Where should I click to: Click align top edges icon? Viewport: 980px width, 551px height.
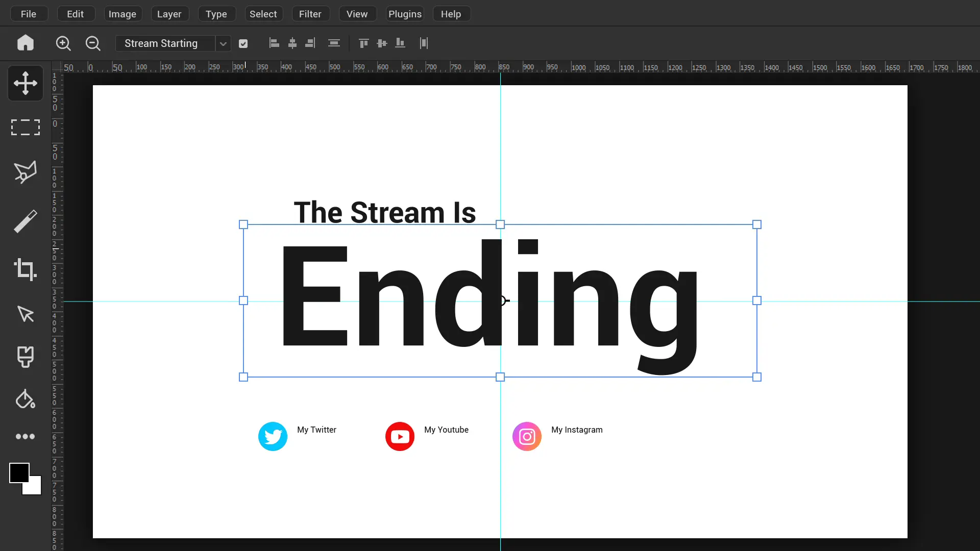coord(363,43)
